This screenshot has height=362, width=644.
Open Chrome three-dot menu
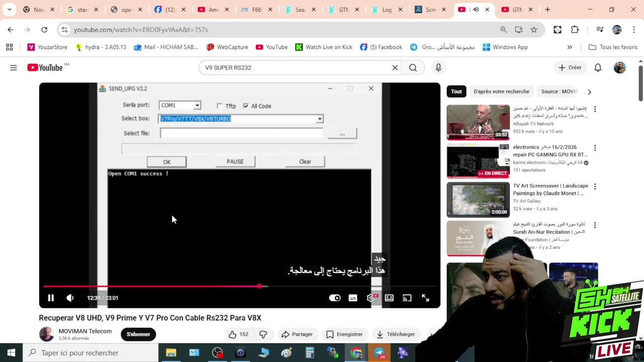point(633,30)
